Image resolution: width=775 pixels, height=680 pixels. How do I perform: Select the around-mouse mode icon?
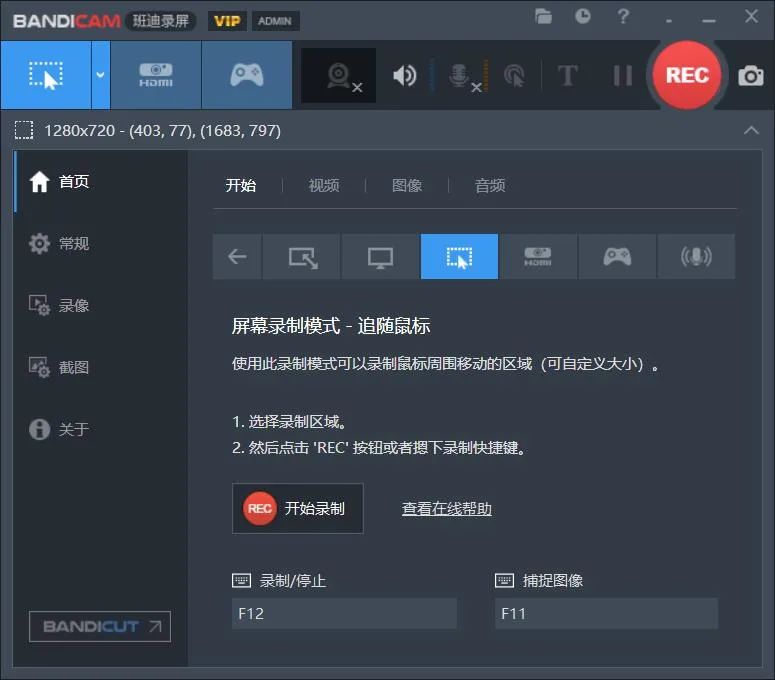(459, 256)
